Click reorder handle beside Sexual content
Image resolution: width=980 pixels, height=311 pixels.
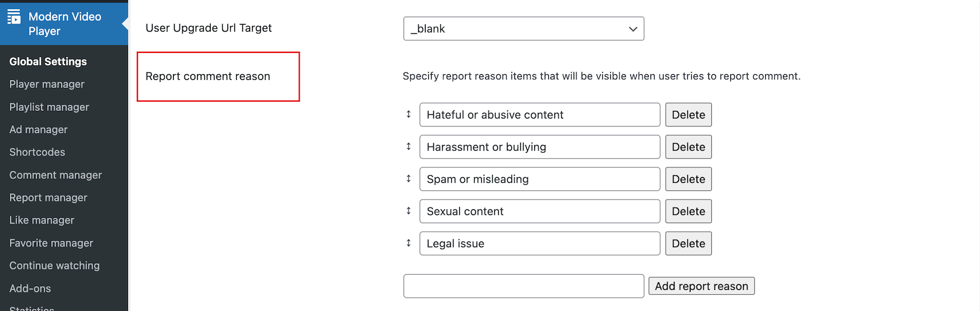pos(409,211)
